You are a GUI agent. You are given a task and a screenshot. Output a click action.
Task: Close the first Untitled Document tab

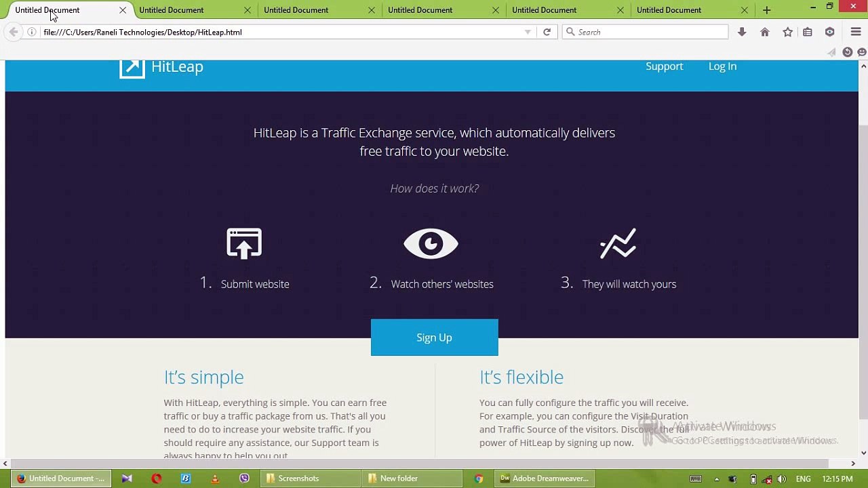tap(123, 10)
